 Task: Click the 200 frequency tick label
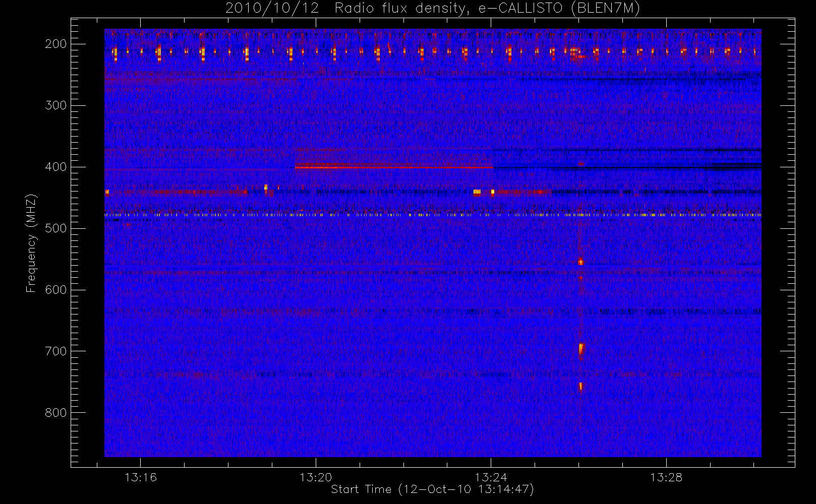point(55,44)
